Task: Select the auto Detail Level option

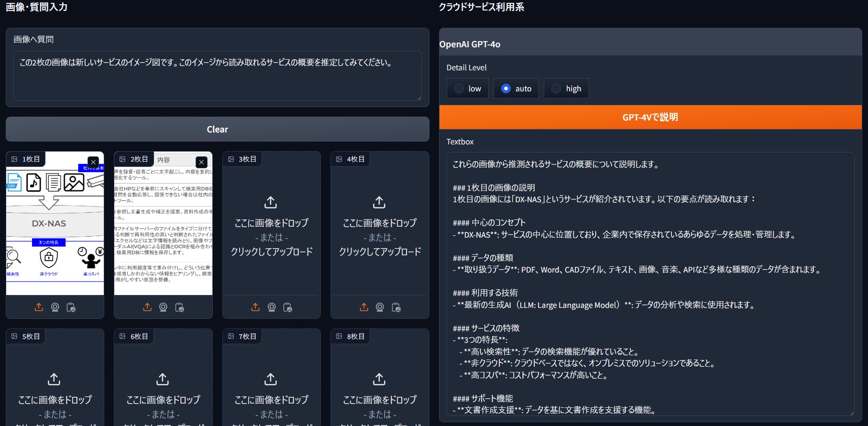Action: [516, 88]
